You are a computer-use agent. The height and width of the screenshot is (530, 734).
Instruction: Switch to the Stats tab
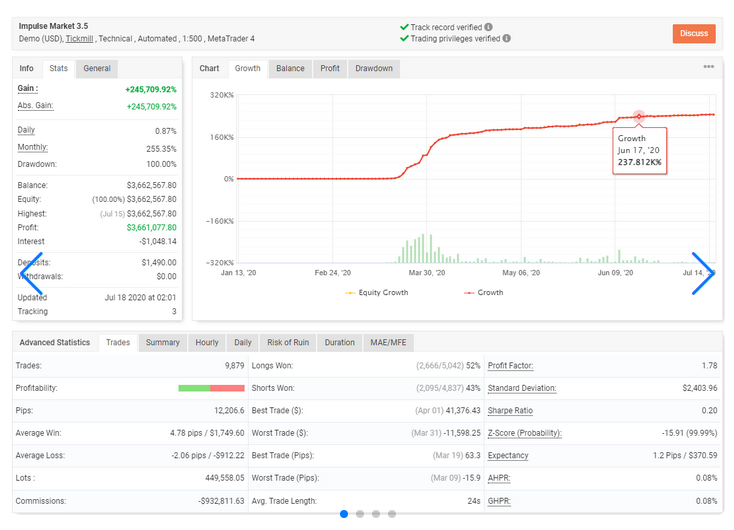point(59,68)
